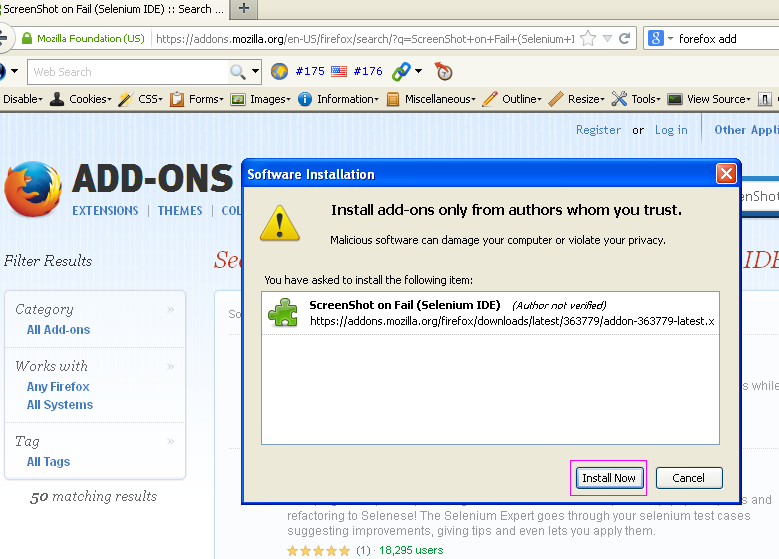Open dropdown arrow beside left toolbar icon
This screenshot has height=559, width=779.
click(14, 71)
